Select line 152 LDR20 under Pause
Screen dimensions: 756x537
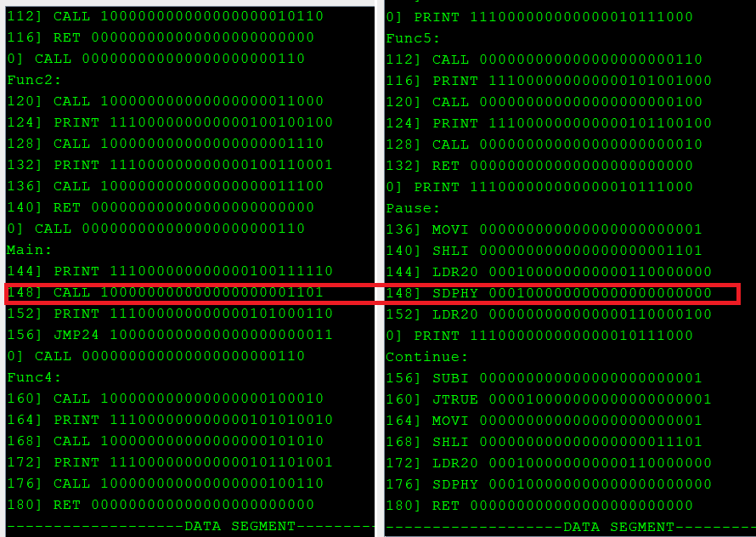point(549,314)
